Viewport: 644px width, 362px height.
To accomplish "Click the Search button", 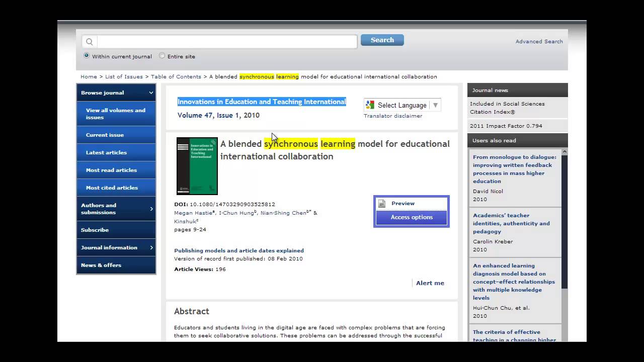I will click(382, 40).
